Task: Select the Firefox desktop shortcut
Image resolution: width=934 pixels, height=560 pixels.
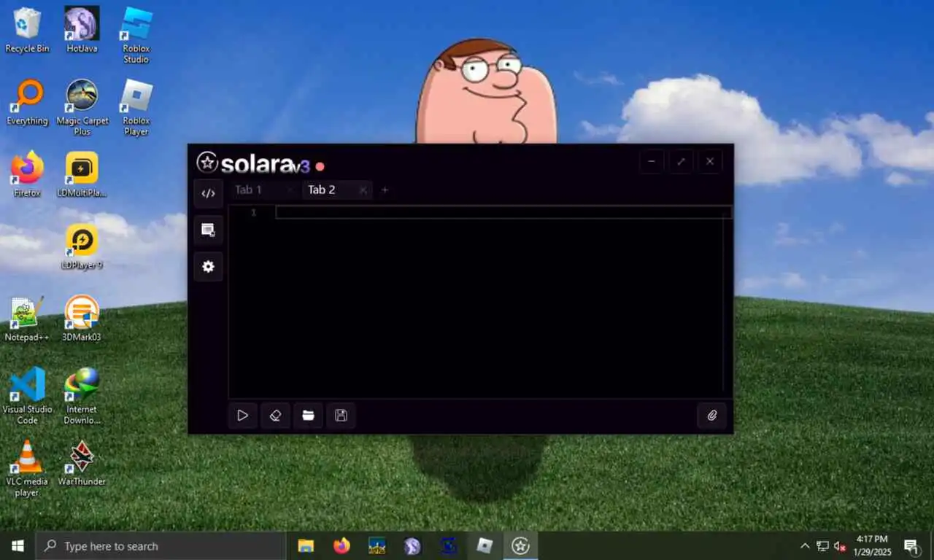Action: (x=27, y=174)
